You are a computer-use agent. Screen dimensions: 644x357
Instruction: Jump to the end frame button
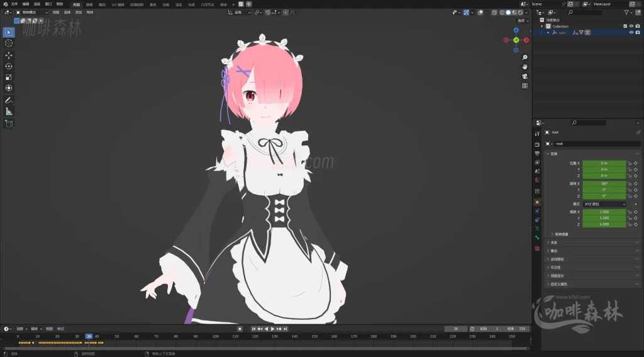tap(285, 329)
